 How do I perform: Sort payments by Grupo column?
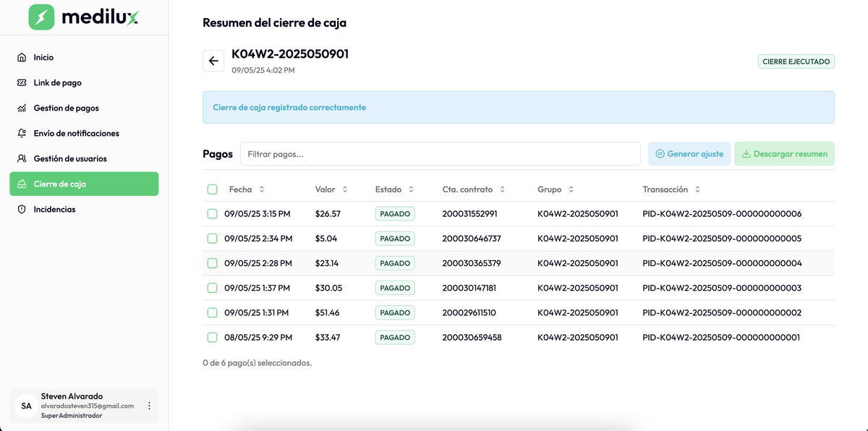click(556, 189)
